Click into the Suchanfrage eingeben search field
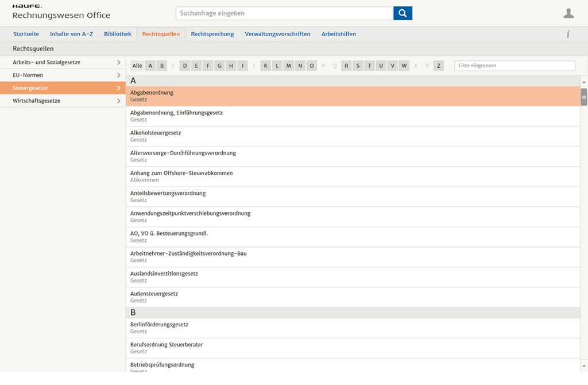Image resolution: width=588 pixels, height=385 pixels. pos(285,13)
